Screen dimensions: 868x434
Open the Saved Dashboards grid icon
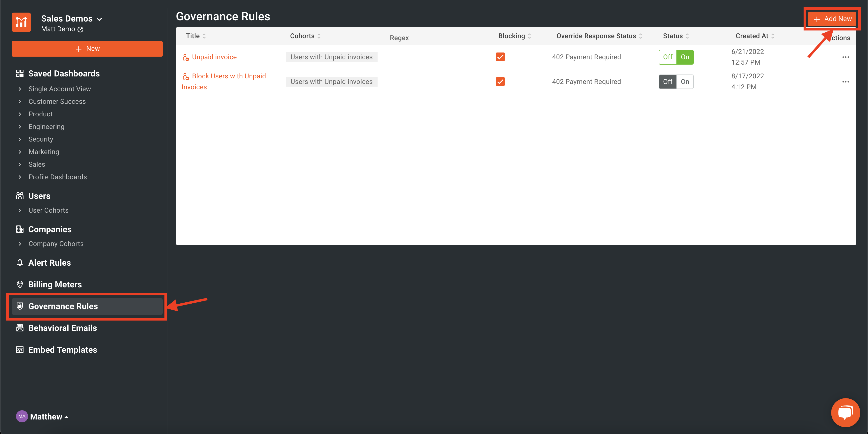(20, 73)
